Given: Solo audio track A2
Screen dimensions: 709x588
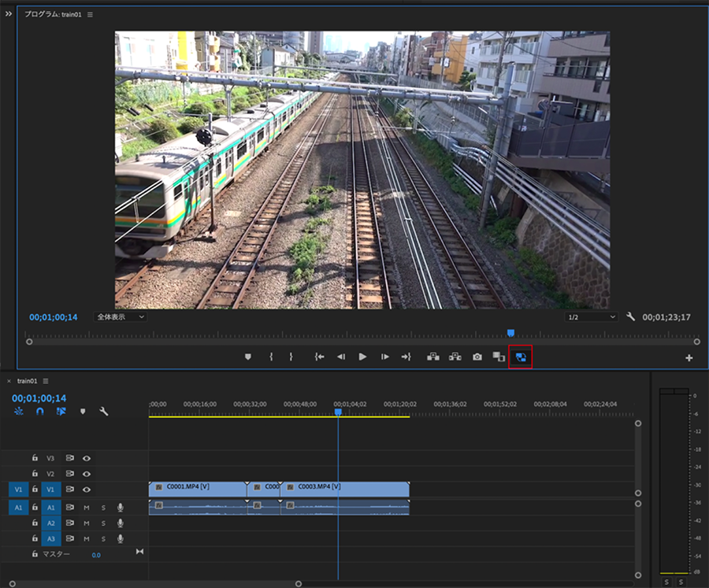Looking at the screenshot, I should pyautogui.click(x=103, y=523).
